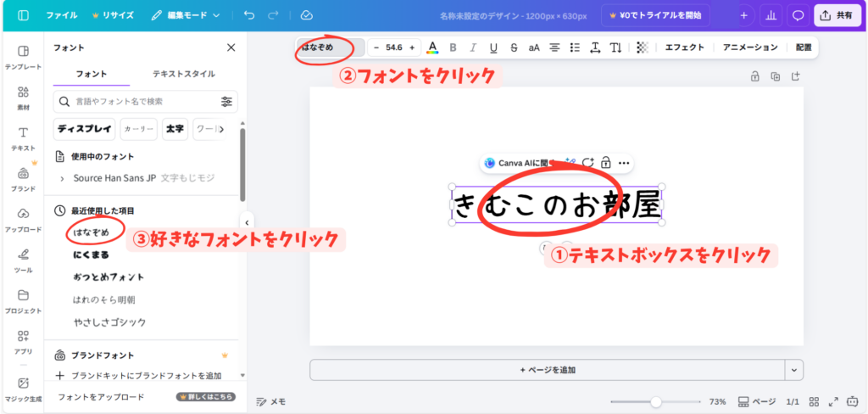
Task: Open the Text (テキスト) sidebar panel
Action: tap(23, 139)
